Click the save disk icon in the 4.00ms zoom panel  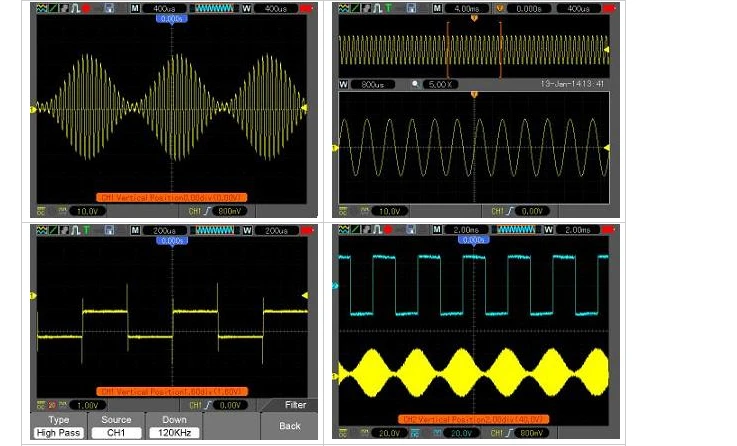(411, 8)
